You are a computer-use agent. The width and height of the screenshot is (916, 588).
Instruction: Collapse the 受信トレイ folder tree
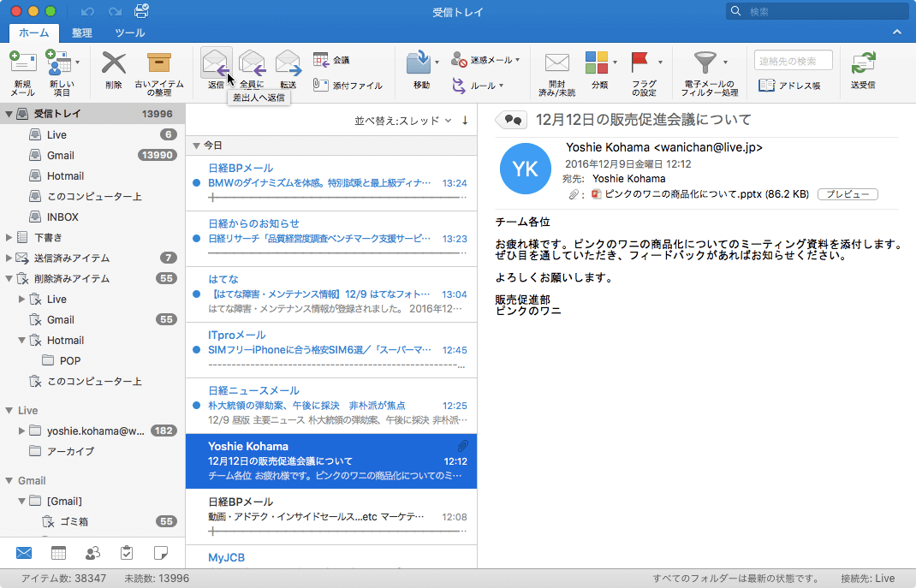point(9,114)
